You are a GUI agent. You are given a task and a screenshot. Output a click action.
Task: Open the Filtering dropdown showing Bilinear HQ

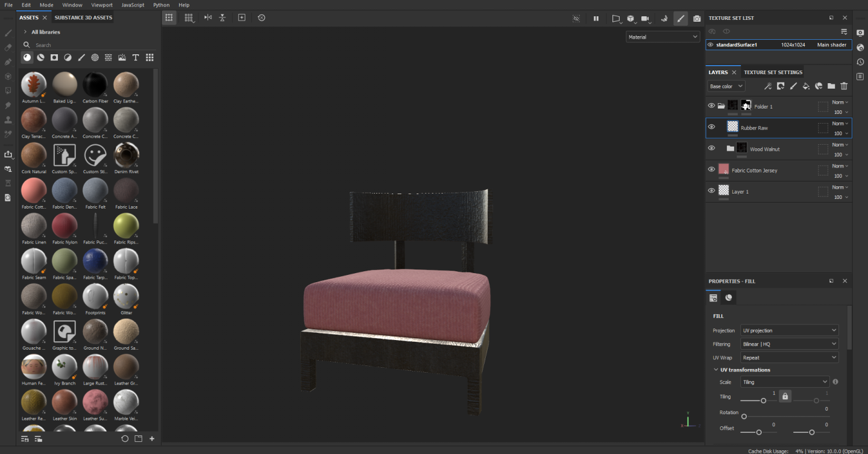pyautogui.click(x=789, y=344)
